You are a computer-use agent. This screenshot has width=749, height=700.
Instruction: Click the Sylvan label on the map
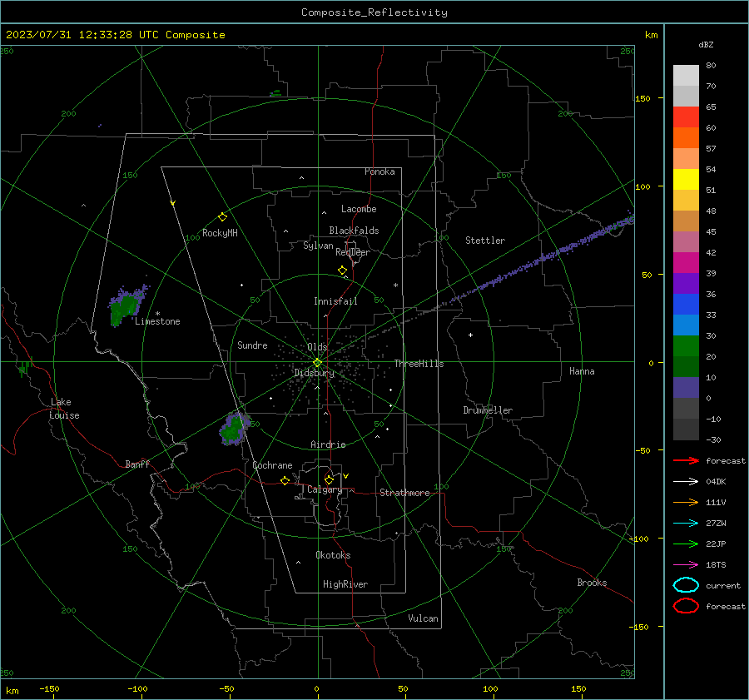click(318, 246)
